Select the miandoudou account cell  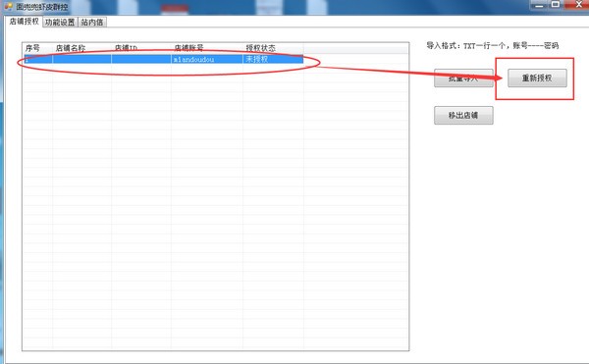206,59
